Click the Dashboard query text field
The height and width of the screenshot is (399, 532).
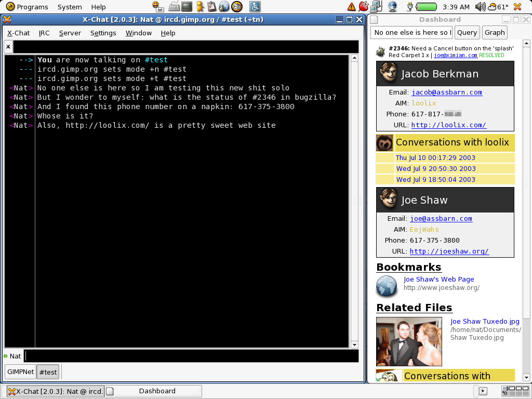tap(411, 32)
